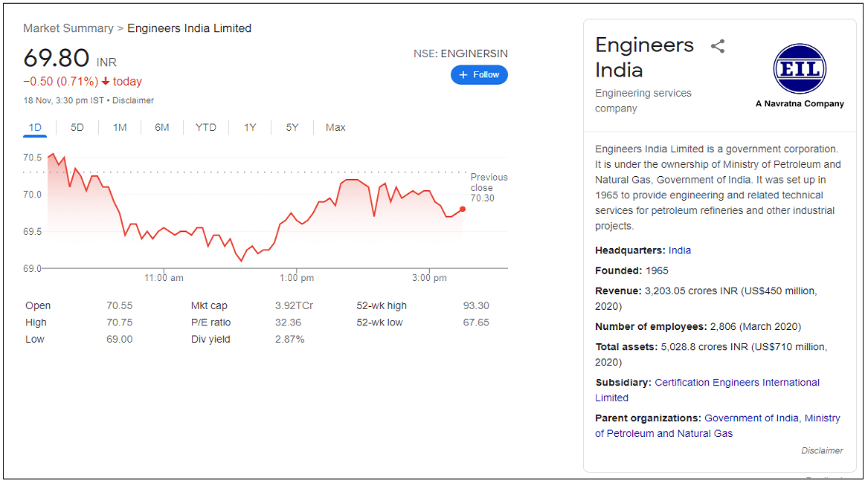Screen dimensions: 868x483
Task: Click the share icon beside Engineers India
Action: [718, 46]
